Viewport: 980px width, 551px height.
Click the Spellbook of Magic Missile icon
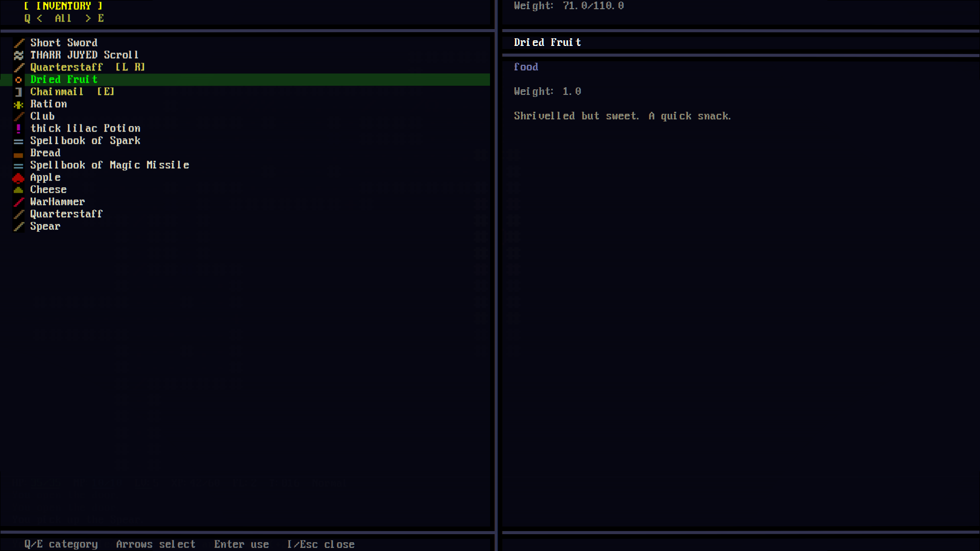(x=19, y=165)
